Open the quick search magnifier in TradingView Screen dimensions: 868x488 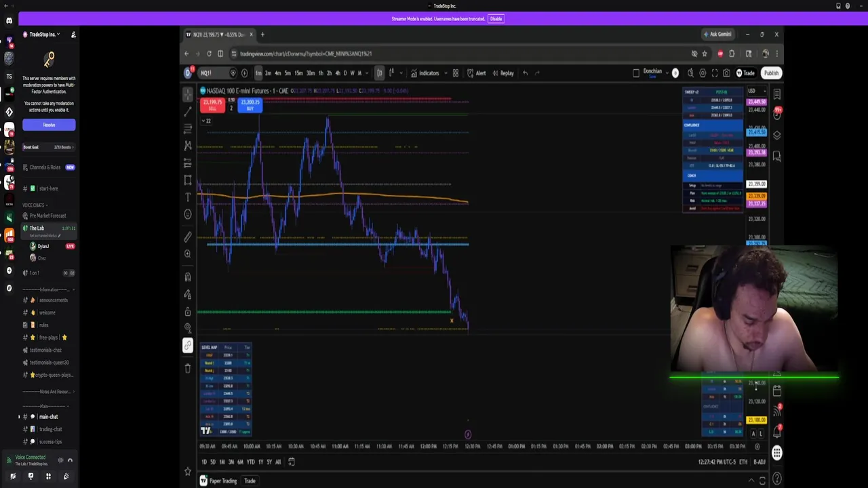pos(690,73)
